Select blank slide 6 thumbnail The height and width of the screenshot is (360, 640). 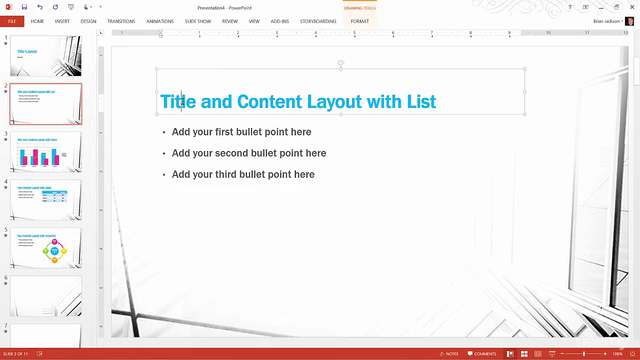46,296
